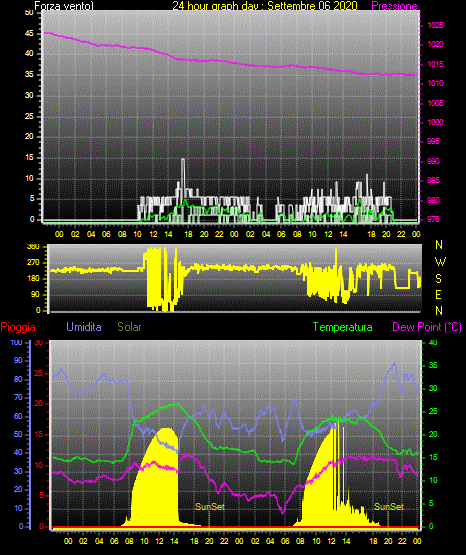This screenshot has height=555, width=466.
Task: Click the first SunSet marker label
Action: [210, 507]
